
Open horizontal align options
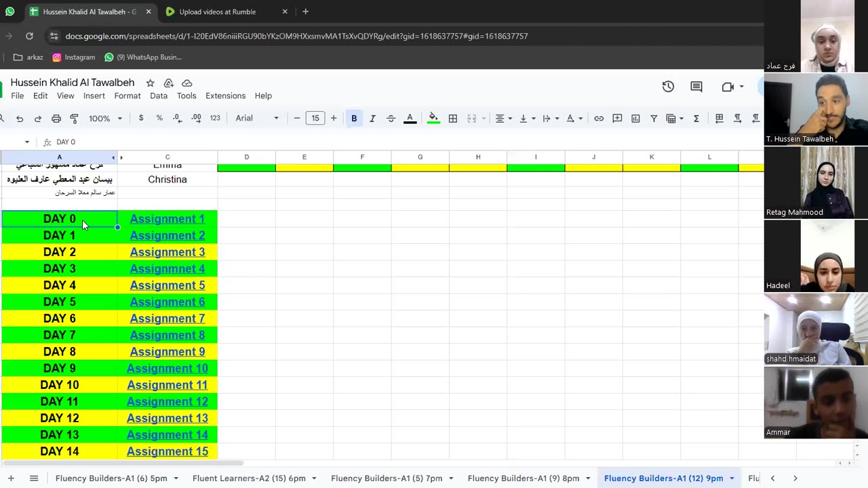[503, 118]
